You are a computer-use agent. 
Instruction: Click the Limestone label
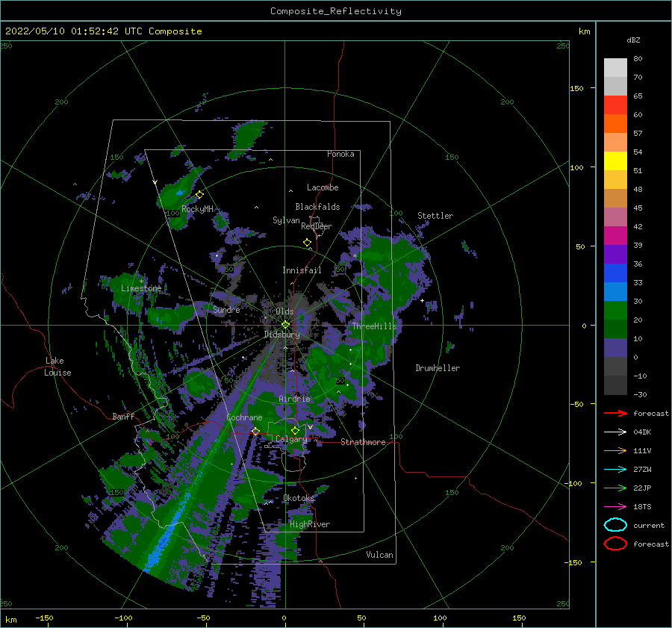click(x=141, y=288)
